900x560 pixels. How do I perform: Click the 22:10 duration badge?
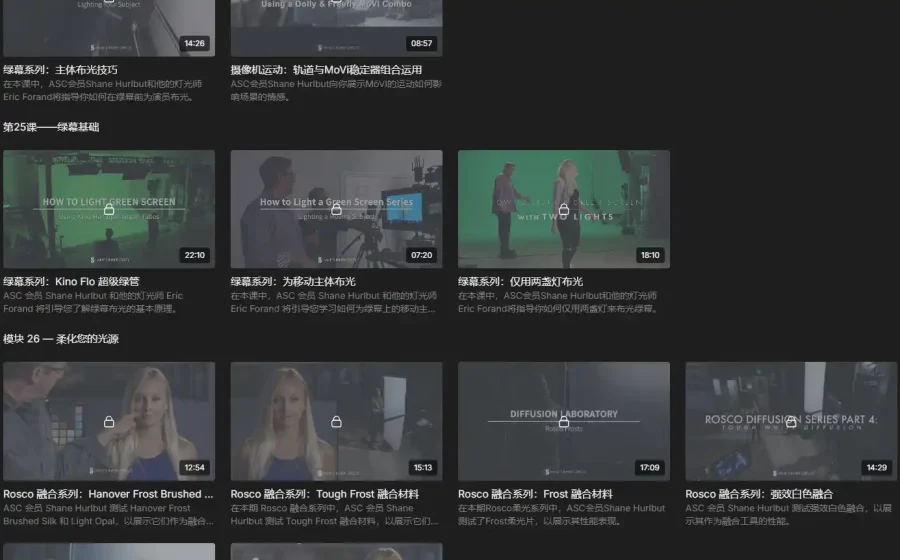[195, 255]
